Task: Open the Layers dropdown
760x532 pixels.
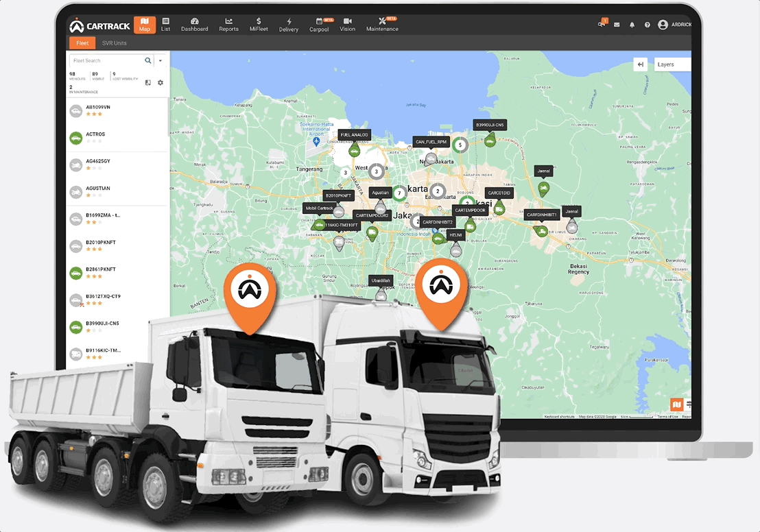Action: (x=672, y=64)
